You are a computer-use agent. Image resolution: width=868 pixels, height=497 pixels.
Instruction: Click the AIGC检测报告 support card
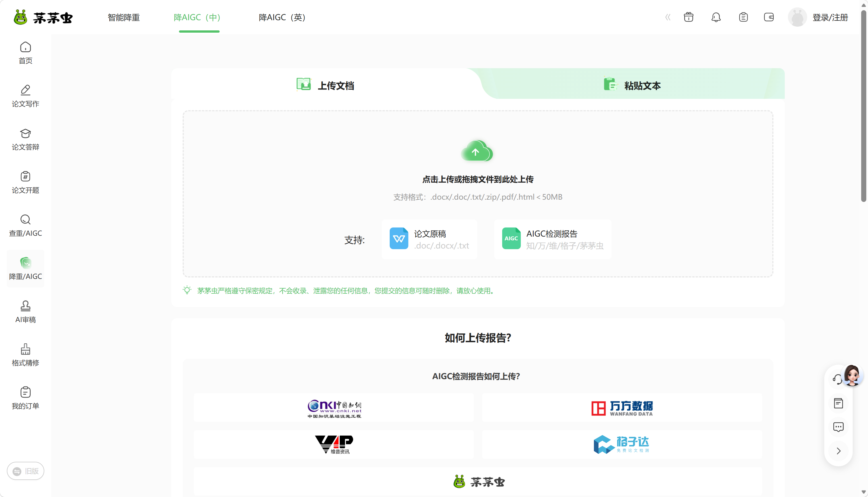553,239
